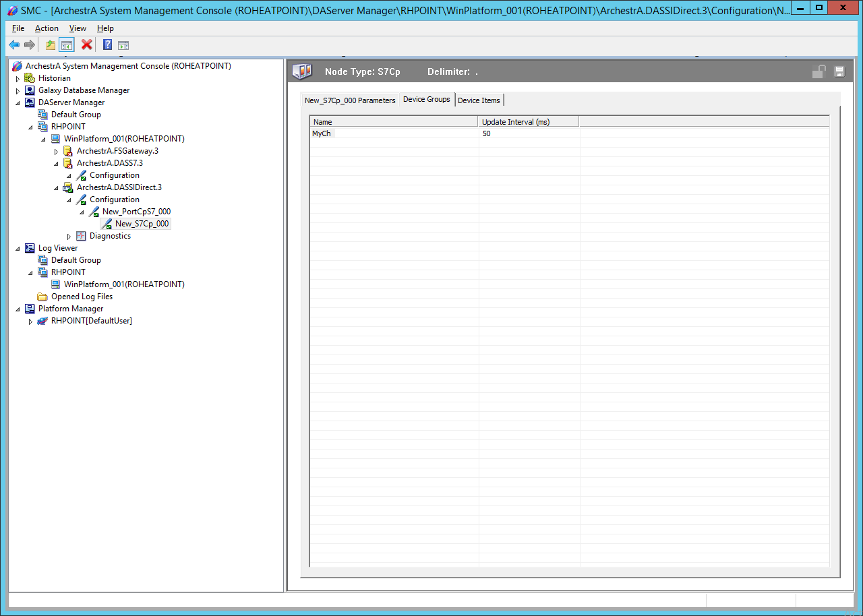Expand RHPOINT[DefaultUser] under Platform Manager
The height and width of the screenshot is (616, 863).
click(x=30, y=321)
